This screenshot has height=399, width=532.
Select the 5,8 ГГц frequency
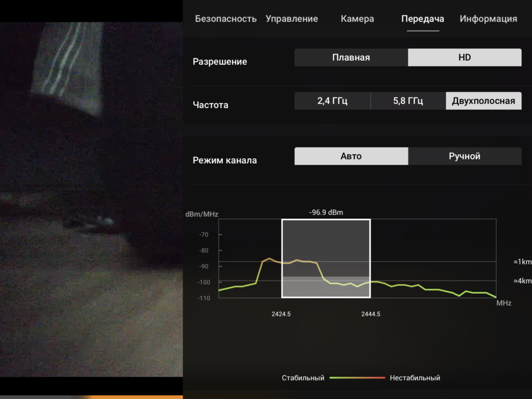pos(408,101)
